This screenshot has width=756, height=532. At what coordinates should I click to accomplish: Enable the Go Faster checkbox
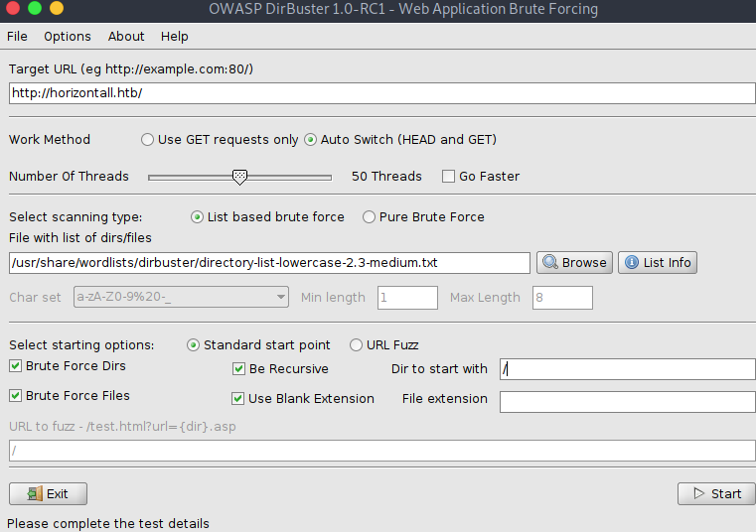[x=448, y=177]
